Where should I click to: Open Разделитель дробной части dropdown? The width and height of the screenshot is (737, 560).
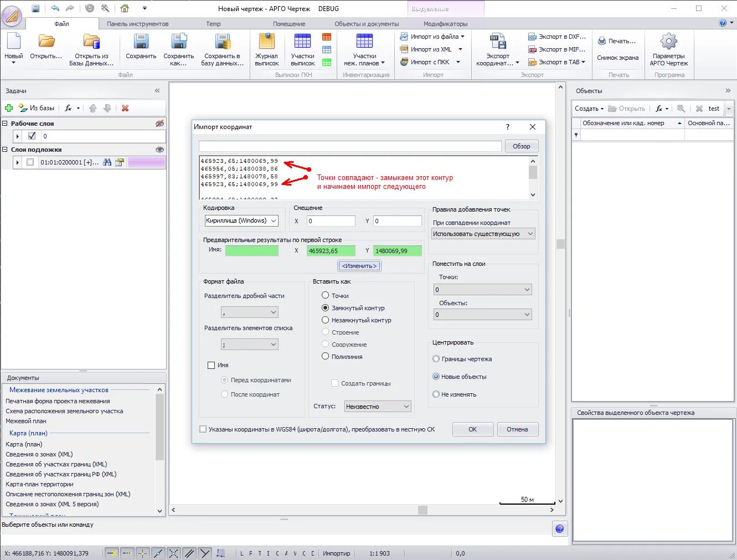click(249, 312)
